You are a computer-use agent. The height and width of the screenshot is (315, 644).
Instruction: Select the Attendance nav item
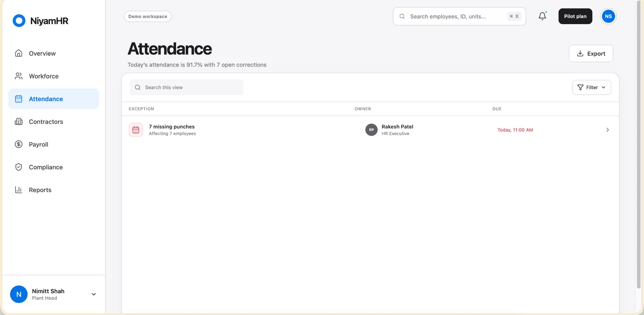54,99
